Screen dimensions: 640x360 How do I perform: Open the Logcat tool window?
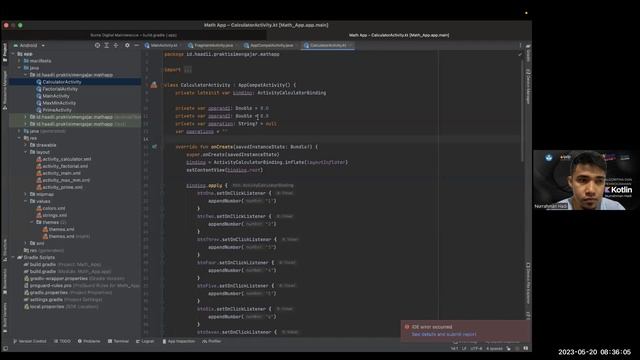click(145, 341)
